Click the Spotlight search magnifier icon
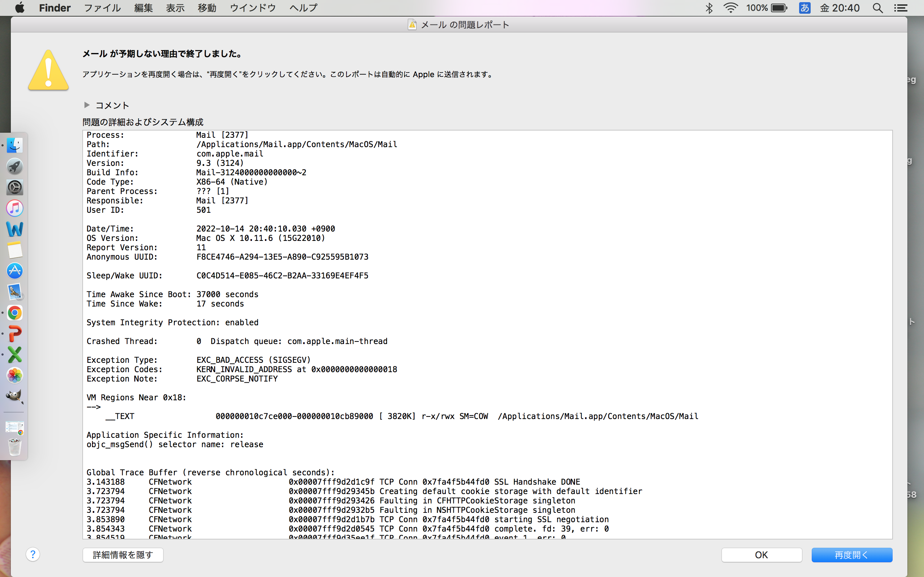 877,8
